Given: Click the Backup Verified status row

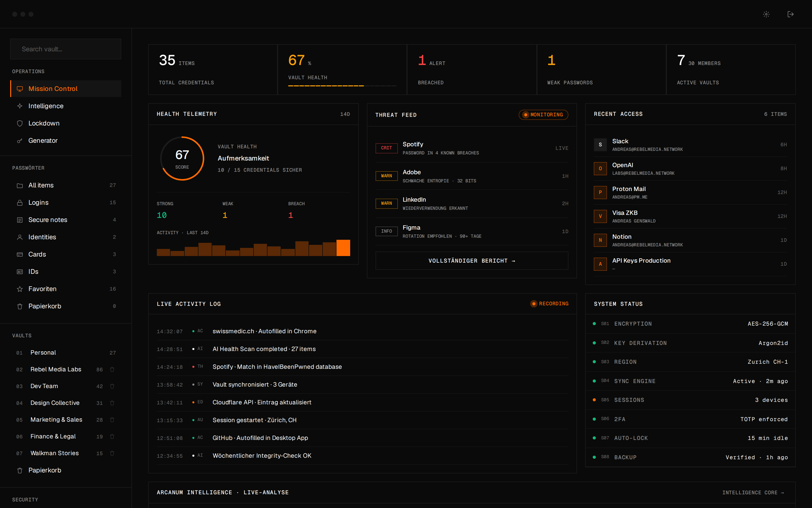Looking at the screenshot, I should point(690,457).
